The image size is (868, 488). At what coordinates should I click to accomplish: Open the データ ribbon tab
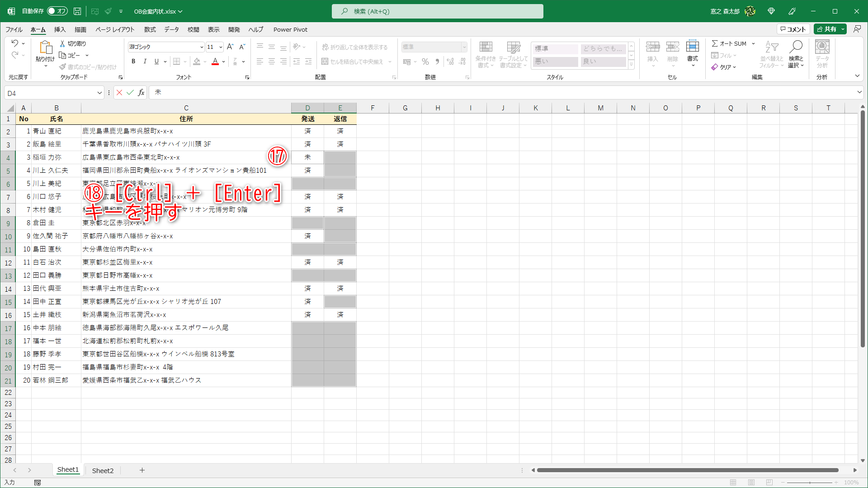(171, 29)
